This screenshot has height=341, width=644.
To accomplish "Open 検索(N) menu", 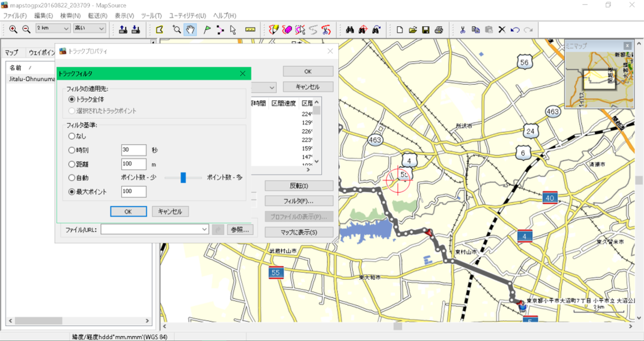I will [x=70, y=15].
